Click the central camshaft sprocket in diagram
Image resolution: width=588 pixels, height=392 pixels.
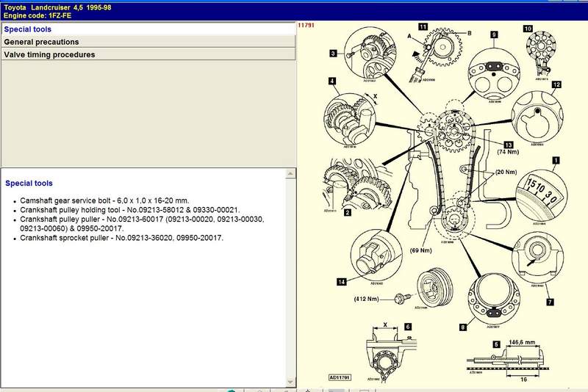(454, 131)
